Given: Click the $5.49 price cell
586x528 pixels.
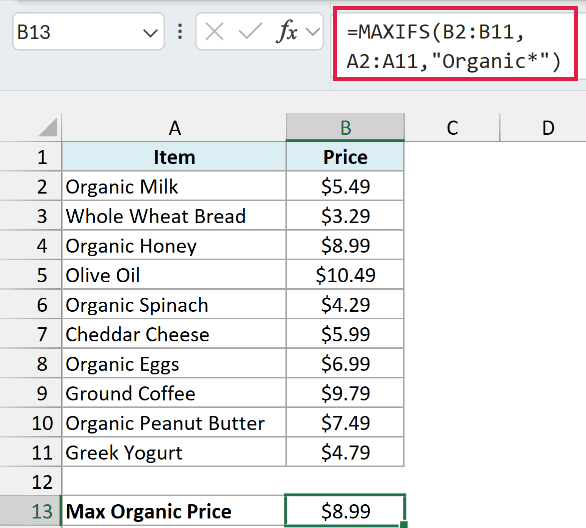Looking at the screenshot, I should (345, 186).
